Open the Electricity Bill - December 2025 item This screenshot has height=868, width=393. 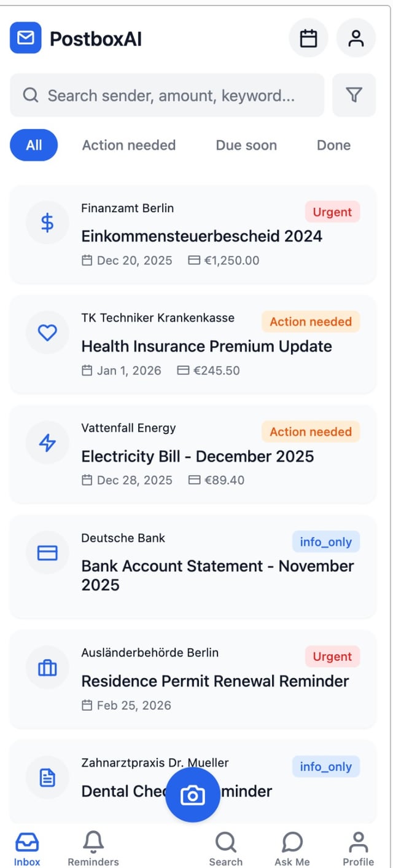point(197,456)
